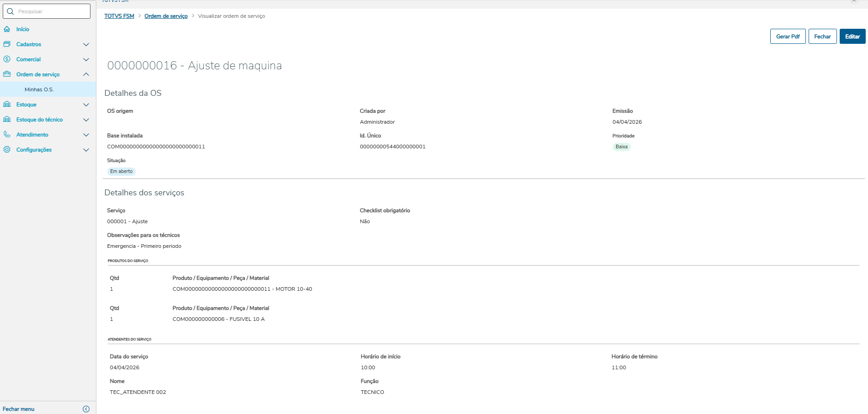Expand the Atendimento menu chevron
Screen dimensions: 868x414
[x=86, y=135]
